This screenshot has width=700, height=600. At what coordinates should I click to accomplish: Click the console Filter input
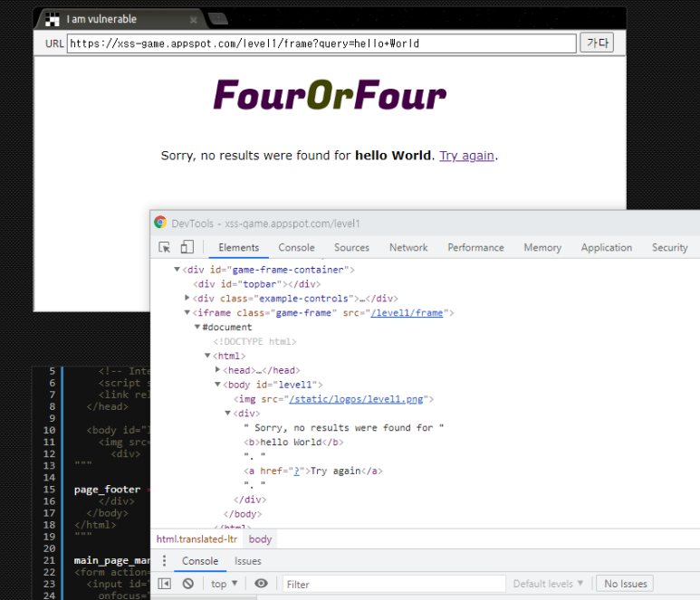pyautogui.click(x=394, y=584)
